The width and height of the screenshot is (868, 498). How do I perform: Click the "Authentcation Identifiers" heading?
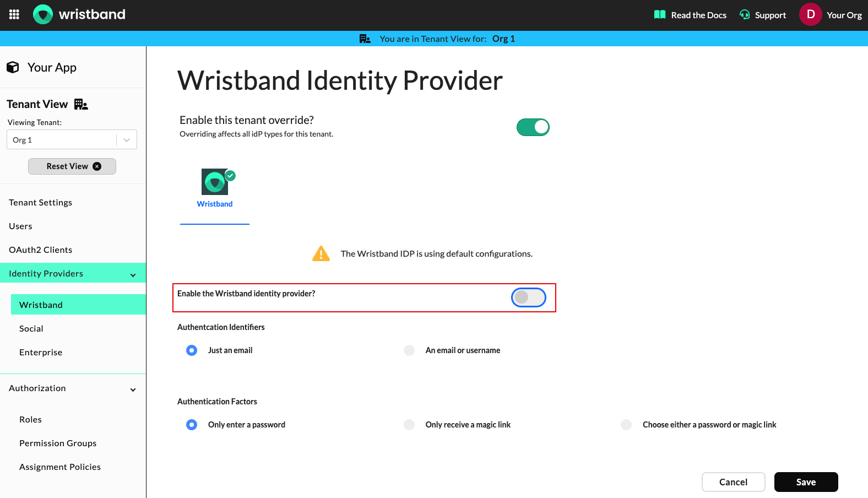point(221,327)
